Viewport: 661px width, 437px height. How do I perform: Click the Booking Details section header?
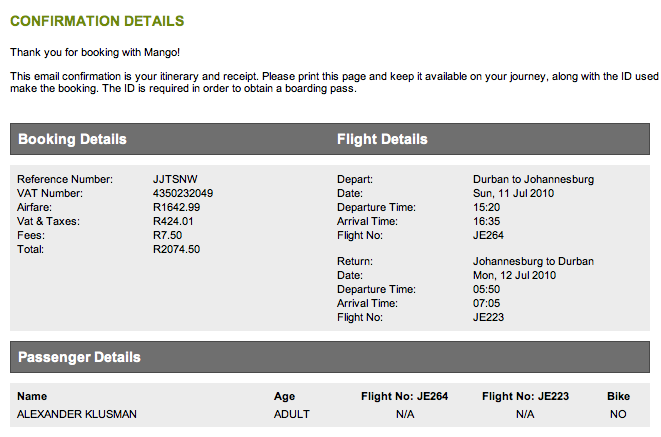click(x=72, y=139)
